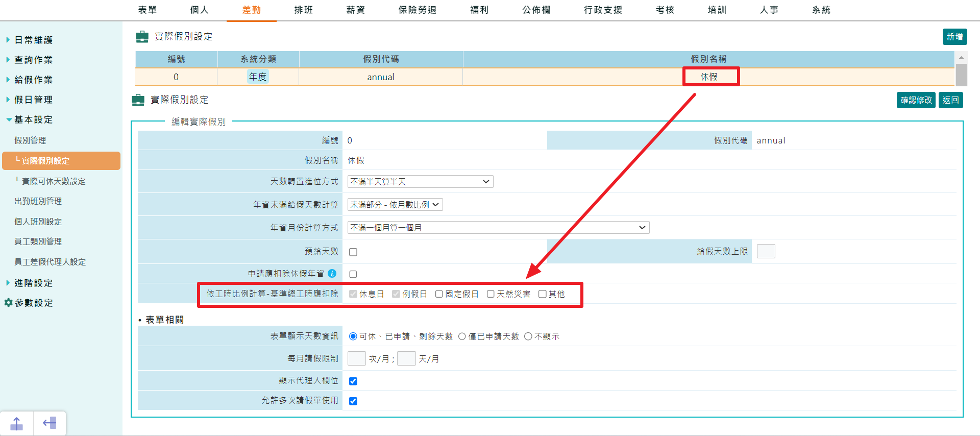Expand the 日常維護 sidebar section
980x436 pixels.
click(33, 40)
